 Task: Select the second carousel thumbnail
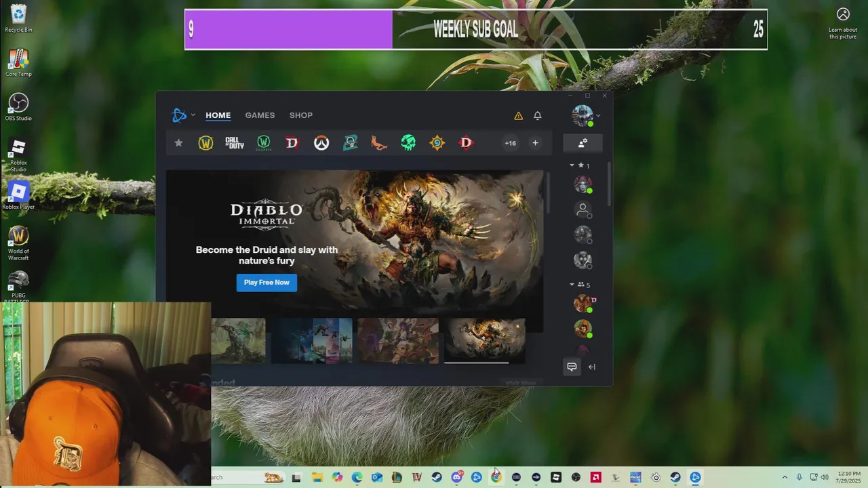(x=311, y=340)
